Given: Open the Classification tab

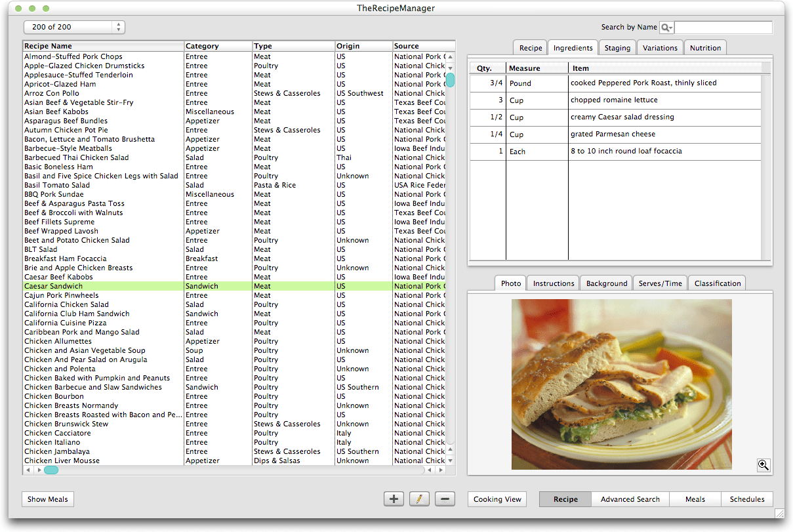Looking at the screenshot, I should point(718,283).
